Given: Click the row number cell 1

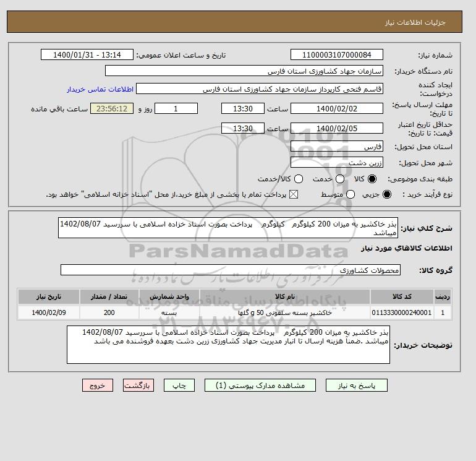Looking at the screenshot, I should pos(443,312).
